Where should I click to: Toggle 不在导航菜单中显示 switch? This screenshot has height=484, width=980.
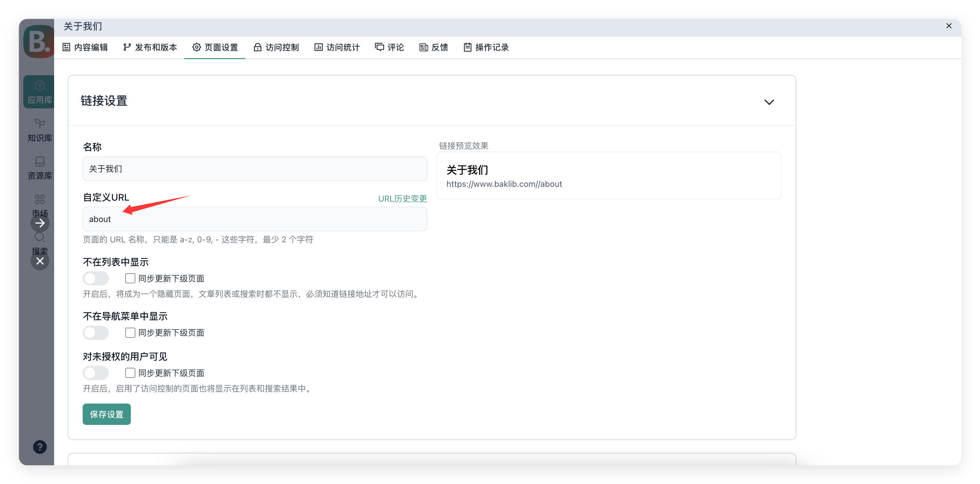[96, 333]
